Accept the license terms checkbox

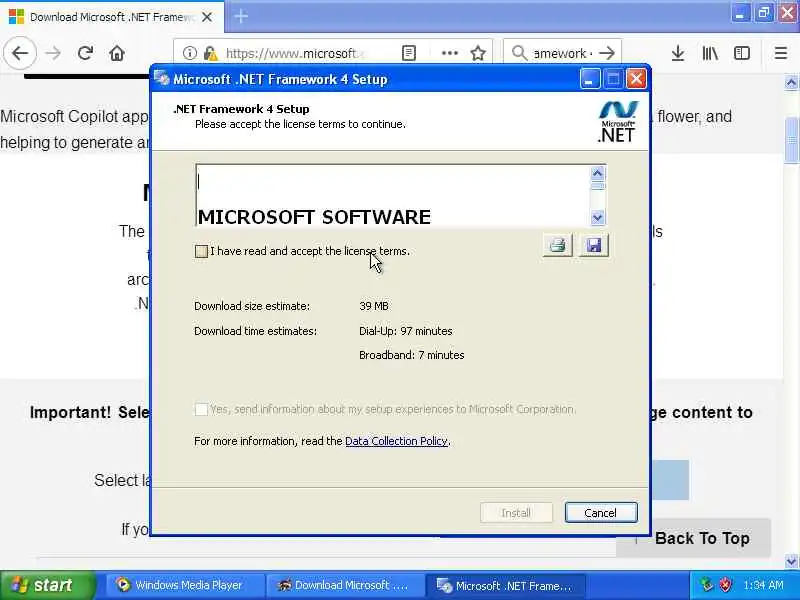pos(201,251)
